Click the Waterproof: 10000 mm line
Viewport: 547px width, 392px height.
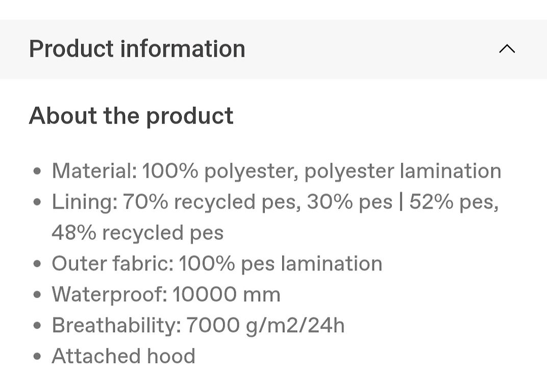pos(166,295)
